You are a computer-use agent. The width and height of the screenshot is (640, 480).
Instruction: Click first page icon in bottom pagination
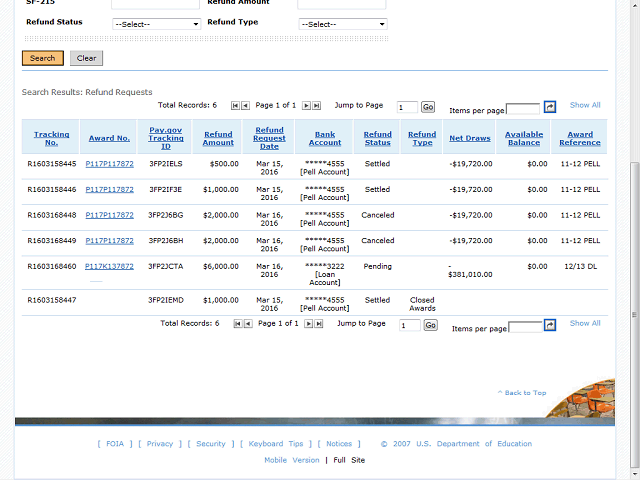pos(238,324)
